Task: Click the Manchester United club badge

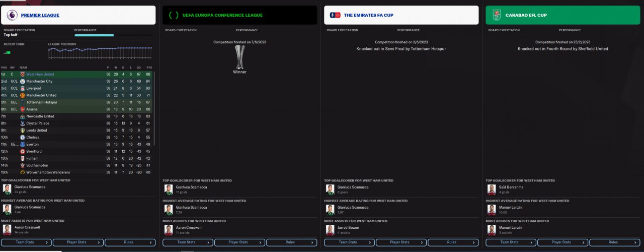Action: tap(22, 95)
